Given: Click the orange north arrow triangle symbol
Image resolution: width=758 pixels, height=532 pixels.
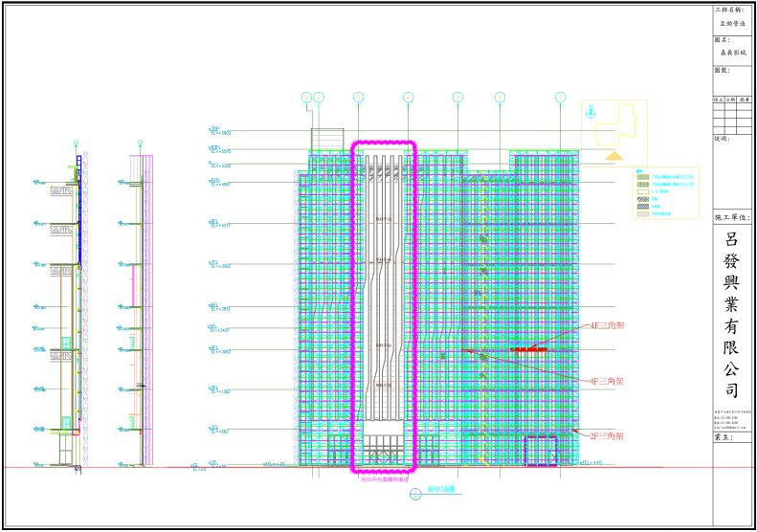Looking at the screenshot, I should pos(613,154).
